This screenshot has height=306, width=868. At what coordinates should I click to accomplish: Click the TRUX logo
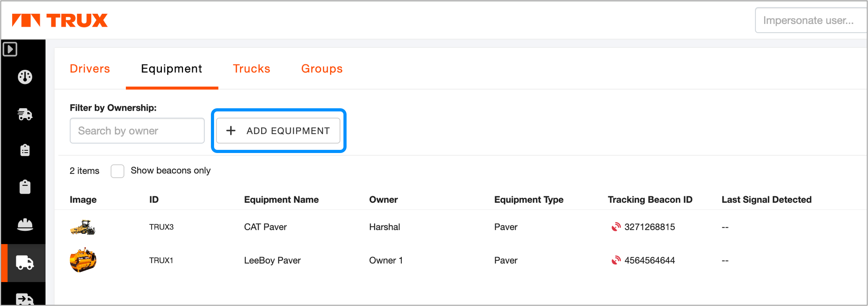pyautogui.click(x=60, y=20)
